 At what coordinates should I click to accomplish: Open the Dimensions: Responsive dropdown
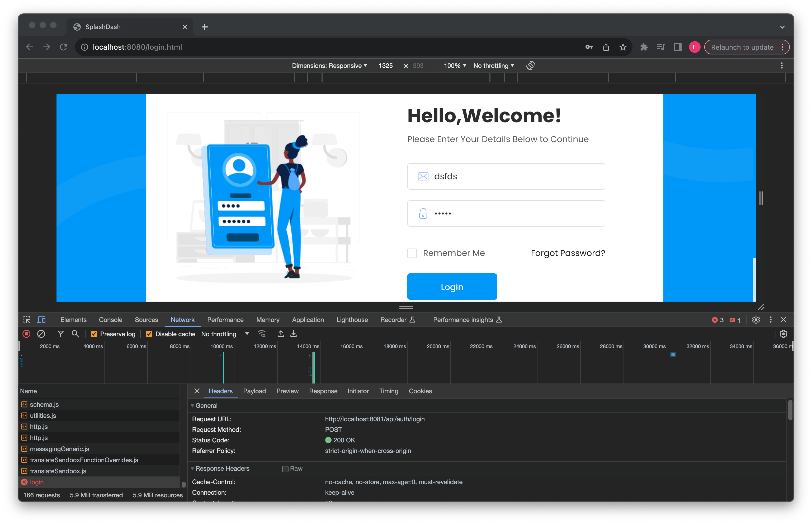(x=329, y=65)
